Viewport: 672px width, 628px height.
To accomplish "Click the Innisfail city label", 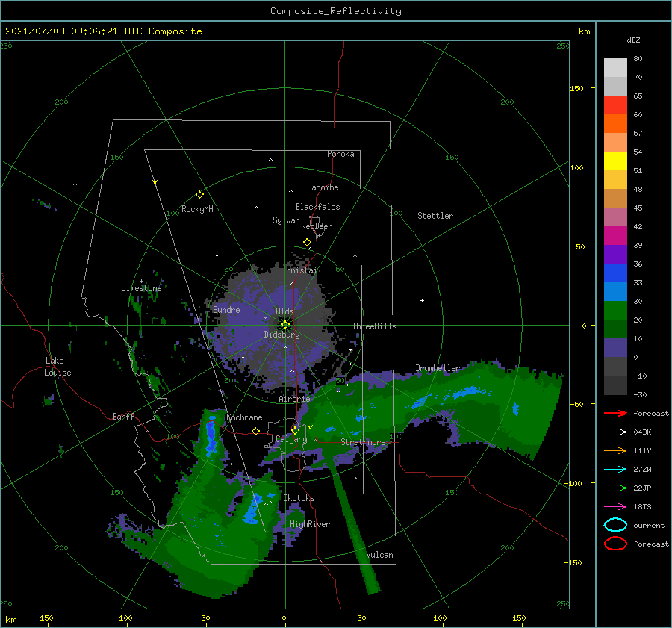I will (302, 270).
